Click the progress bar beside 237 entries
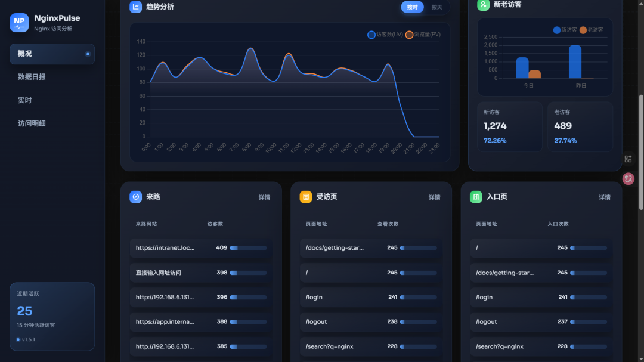Image resolution: width=644 pixels, height=362 pixels. tap(589, 322)
